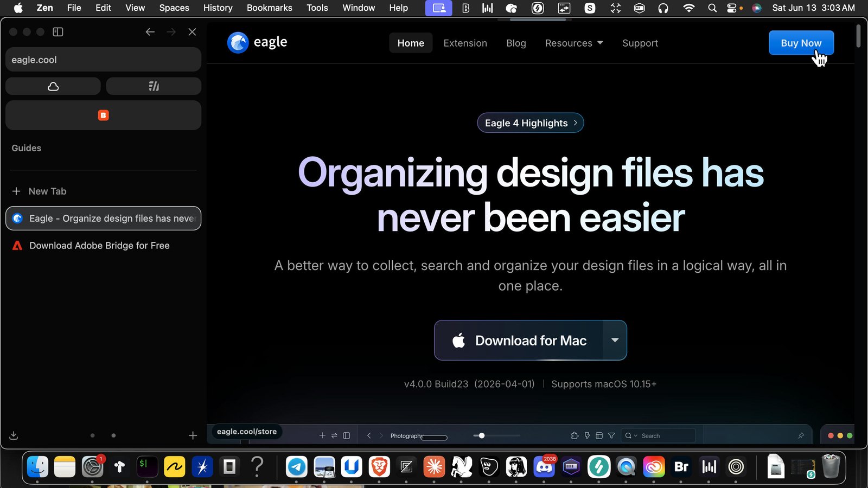Open Finder from the Dock

pyautogui.click(x=37, y=466)
